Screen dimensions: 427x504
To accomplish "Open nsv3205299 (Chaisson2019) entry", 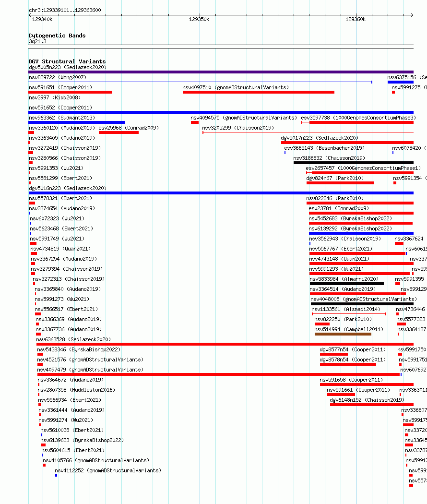I will [x=238, y=128].
